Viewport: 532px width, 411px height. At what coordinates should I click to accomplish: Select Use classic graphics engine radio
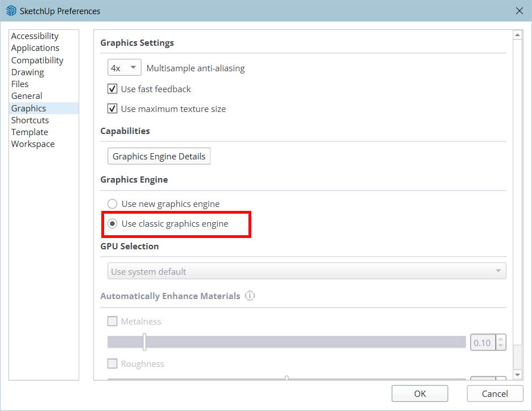[x=112, y=224]
